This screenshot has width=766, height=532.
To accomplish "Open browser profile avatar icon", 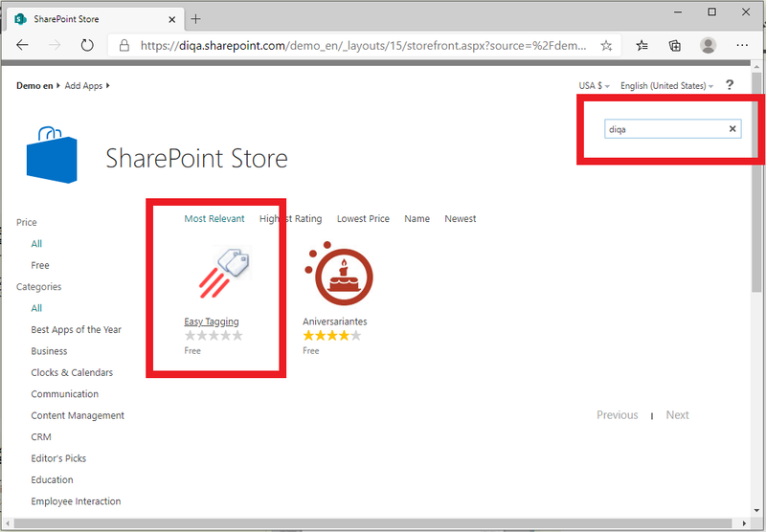I will 708,45.
